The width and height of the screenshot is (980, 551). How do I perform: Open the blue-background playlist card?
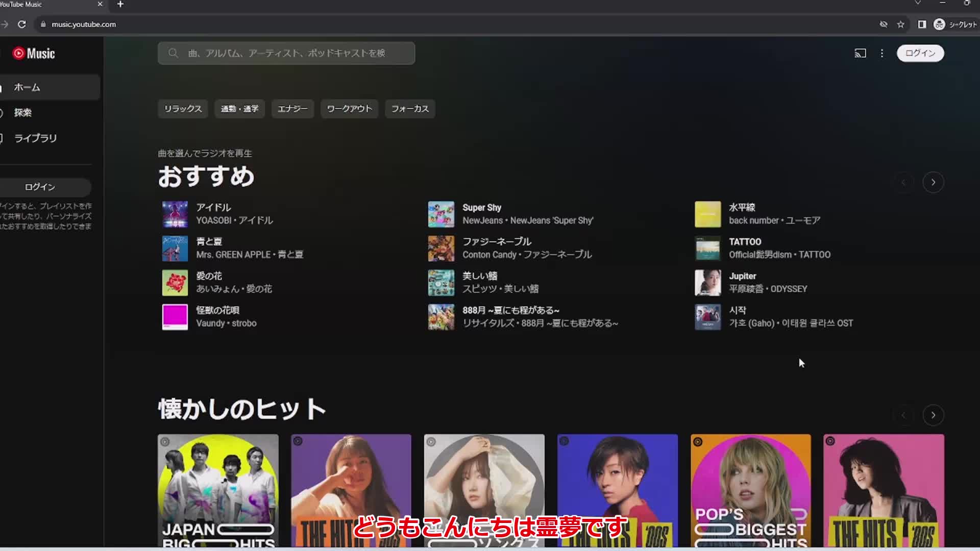pyautogui.click(x=618, y=491)
